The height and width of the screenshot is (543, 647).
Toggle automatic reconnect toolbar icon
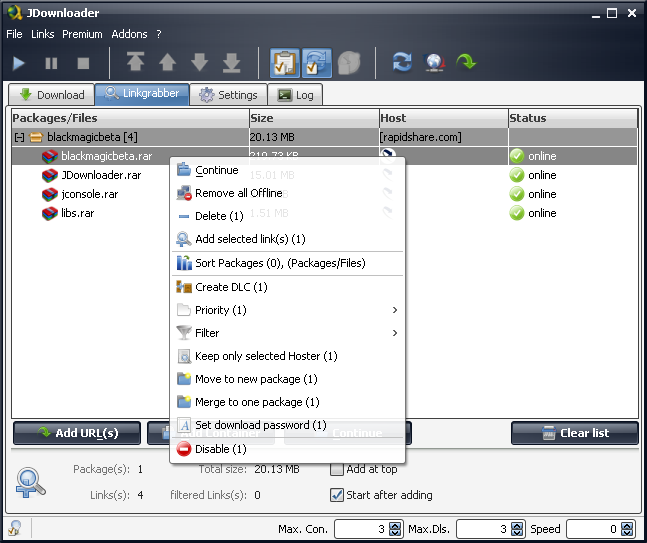click(317, 63)
